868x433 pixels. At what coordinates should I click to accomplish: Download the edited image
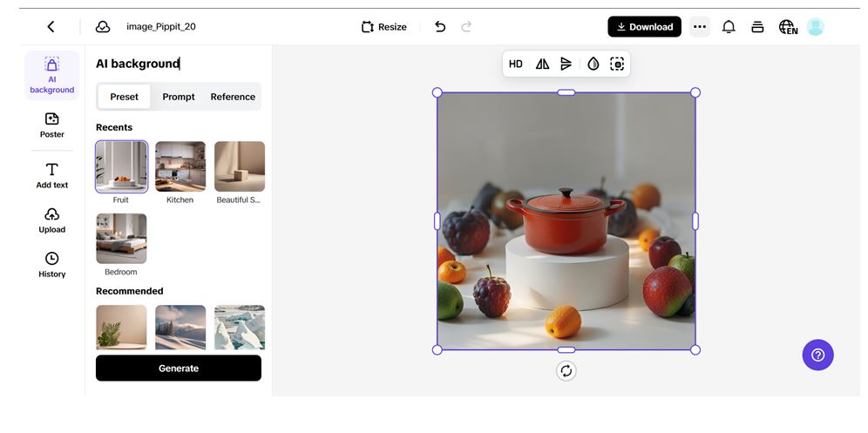coord(645,27)
